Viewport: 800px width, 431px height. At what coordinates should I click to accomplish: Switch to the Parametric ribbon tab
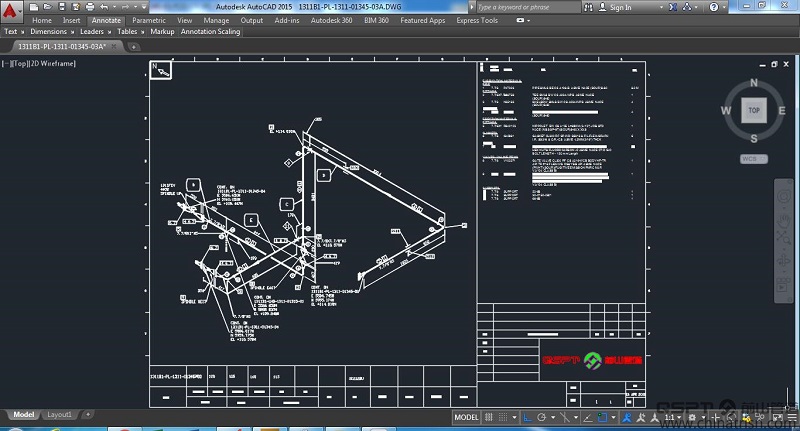pos(149,20)
